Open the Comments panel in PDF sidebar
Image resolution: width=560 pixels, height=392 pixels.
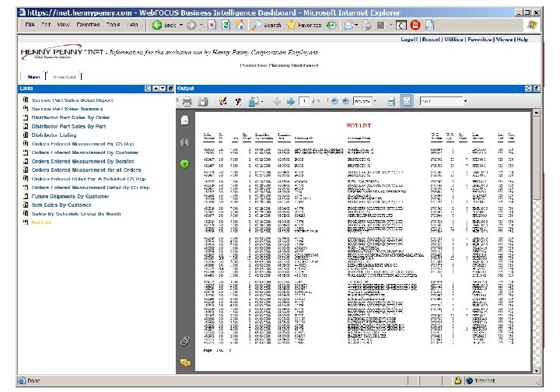(185, 362)
